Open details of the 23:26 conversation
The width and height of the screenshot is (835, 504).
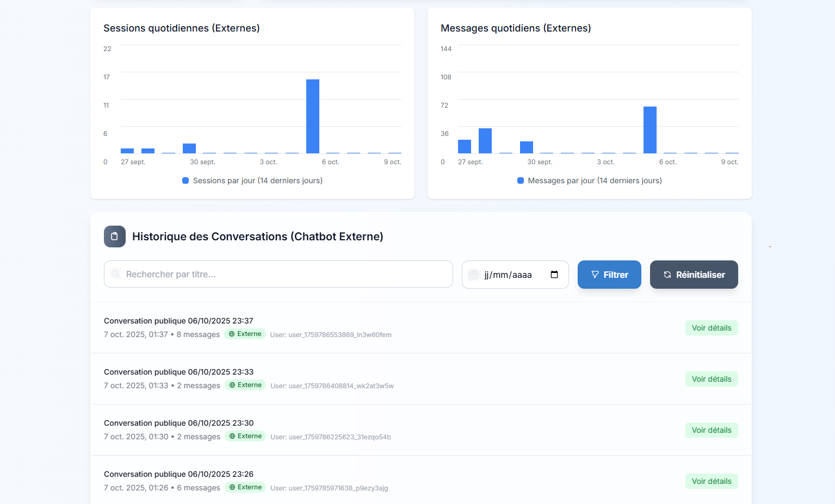click(712, 481)
